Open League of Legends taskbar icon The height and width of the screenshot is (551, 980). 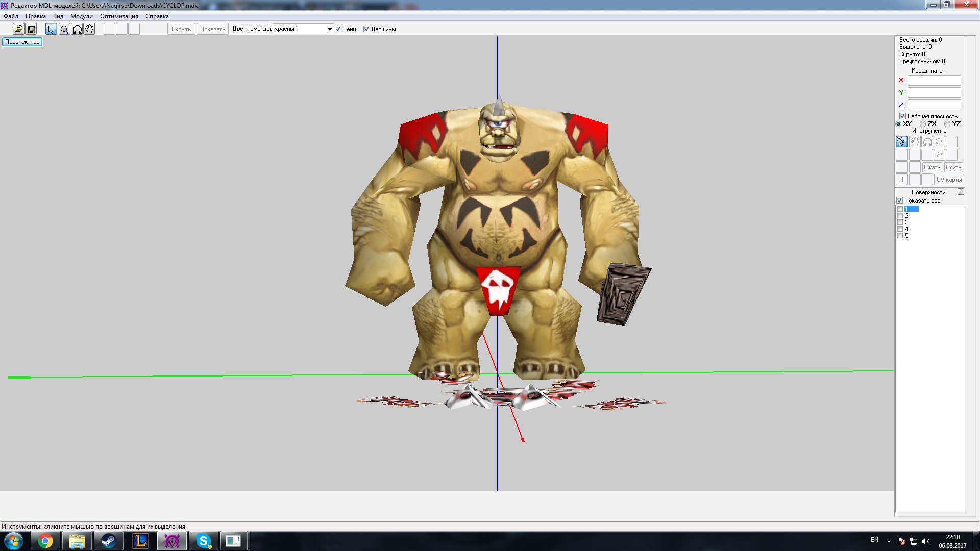140,541
